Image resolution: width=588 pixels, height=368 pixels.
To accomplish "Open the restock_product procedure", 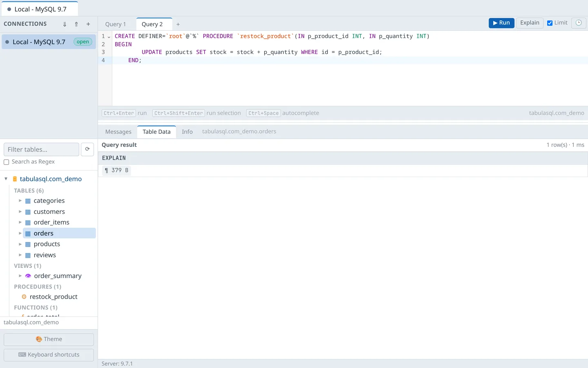I will (53, 297).
